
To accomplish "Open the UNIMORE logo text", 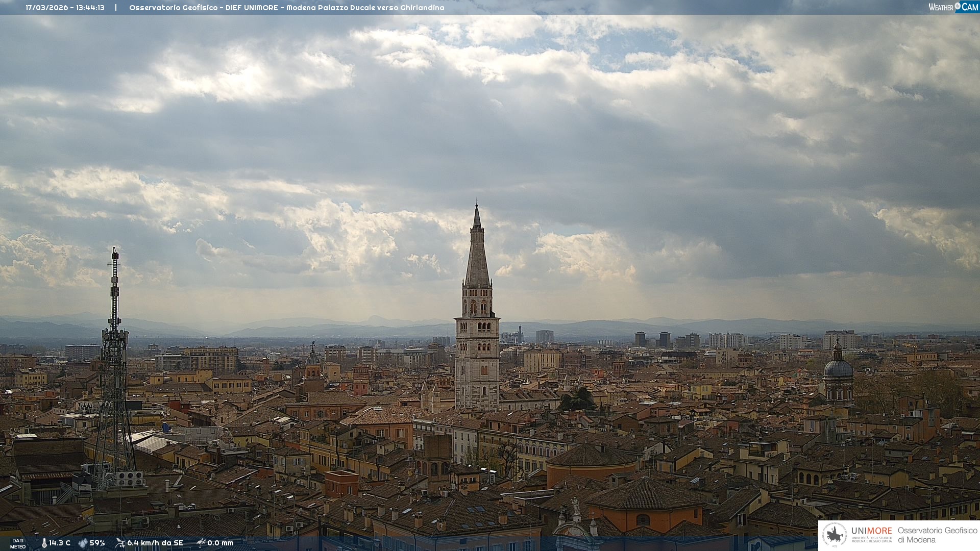I will (871, 531).
